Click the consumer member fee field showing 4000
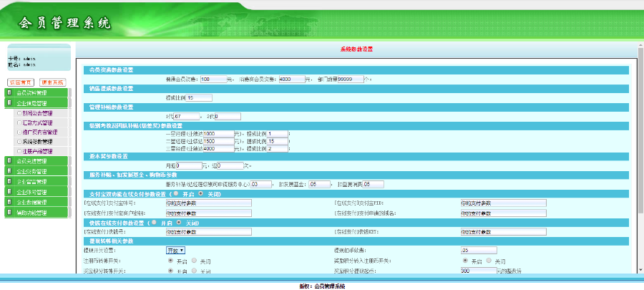The height and width of the screenshot is (290, 644). (x=292, y=79)
